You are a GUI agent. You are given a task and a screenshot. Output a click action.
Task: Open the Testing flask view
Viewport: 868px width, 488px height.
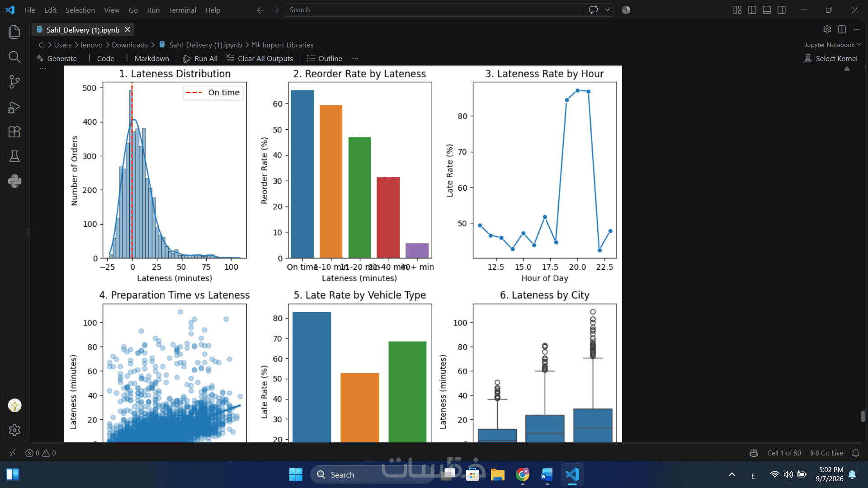tap(14, 156)
